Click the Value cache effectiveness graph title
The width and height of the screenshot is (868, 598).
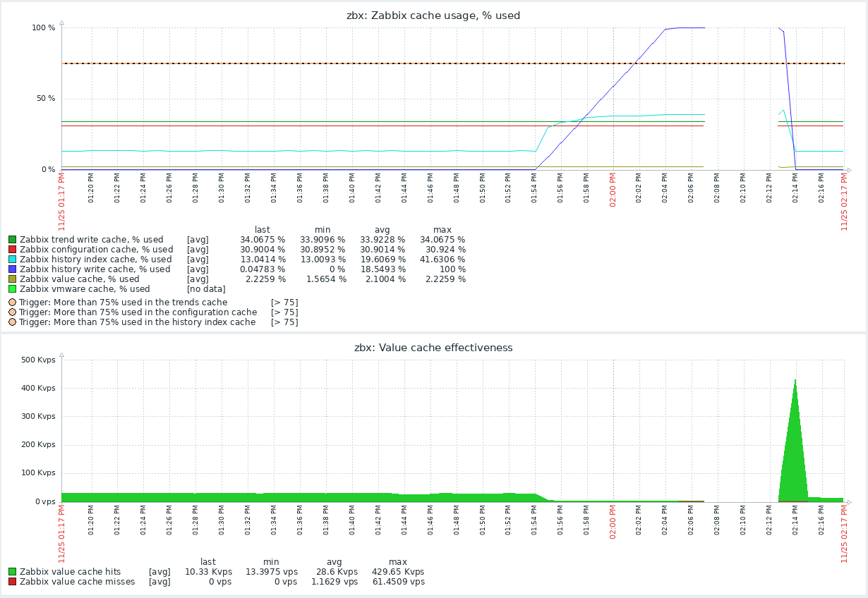tap(433, 348)
